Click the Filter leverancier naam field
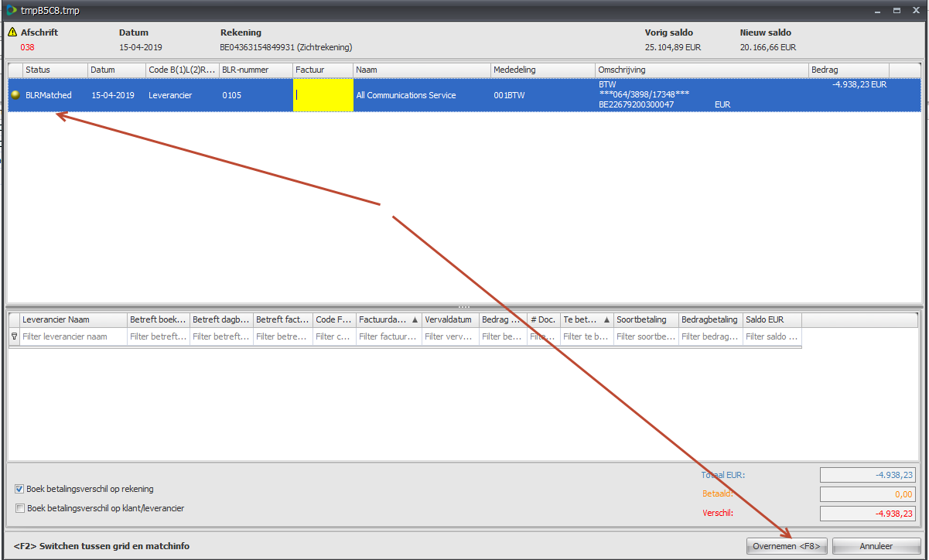Image resolution: width=929 pixels, height=560 pixels. tap(73, 336)
